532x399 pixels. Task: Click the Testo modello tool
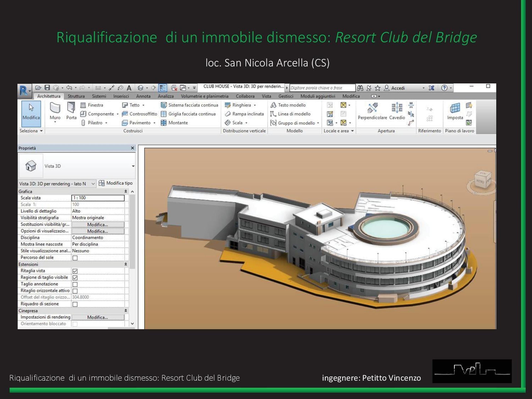pyautogui.click(x=288, y=105)
